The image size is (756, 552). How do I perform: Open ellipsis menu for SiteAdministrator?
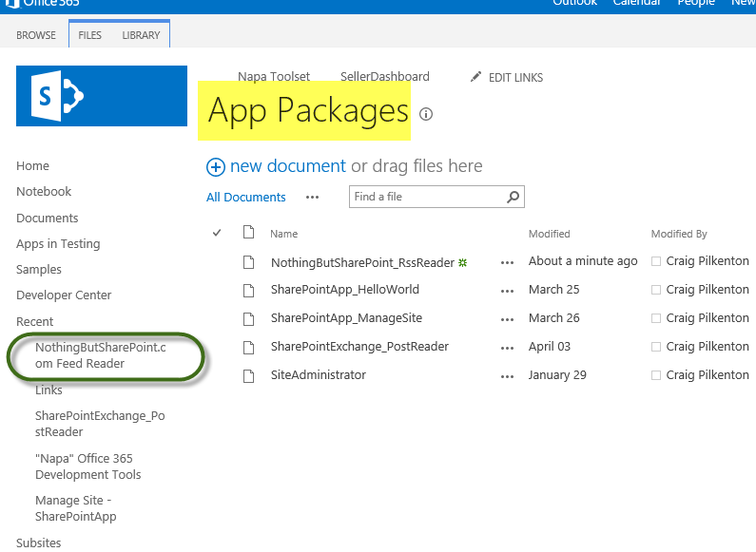(x=507, y=376)
